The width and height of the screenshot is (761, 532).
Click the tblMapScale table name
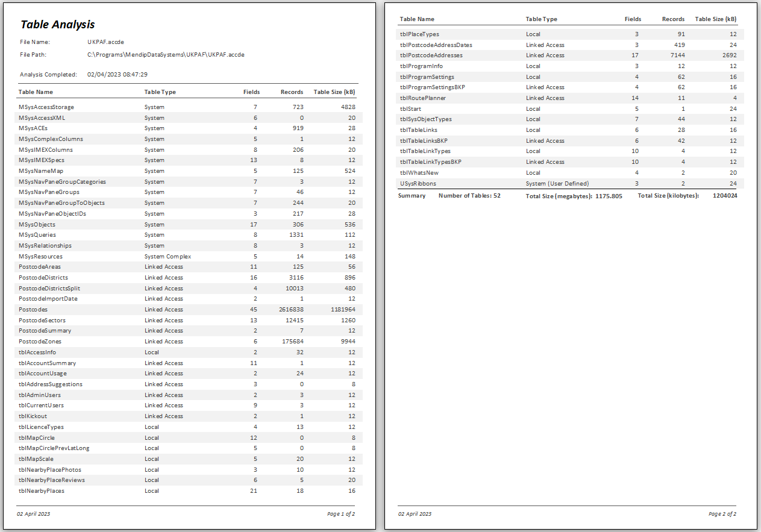(x=36, y=459)
